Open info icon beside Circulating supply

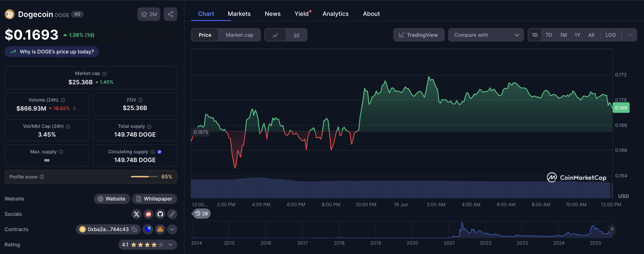pos(153,152)
